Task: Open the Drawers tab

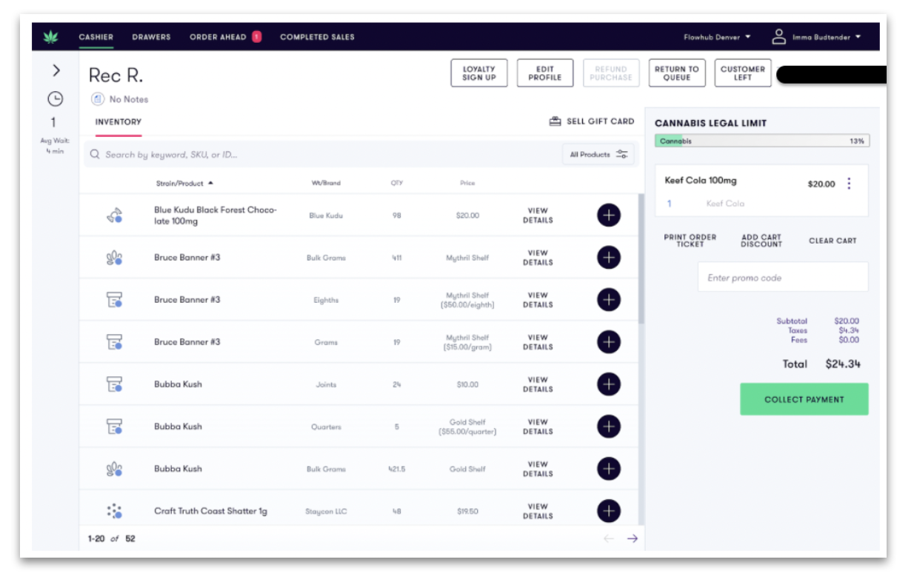Action: 151,37
